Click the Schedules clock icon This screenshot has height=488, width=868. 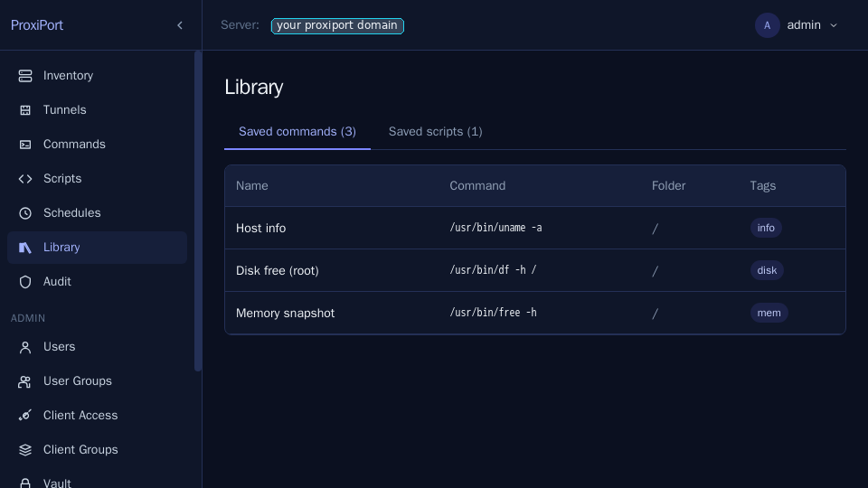click(25, 213)
